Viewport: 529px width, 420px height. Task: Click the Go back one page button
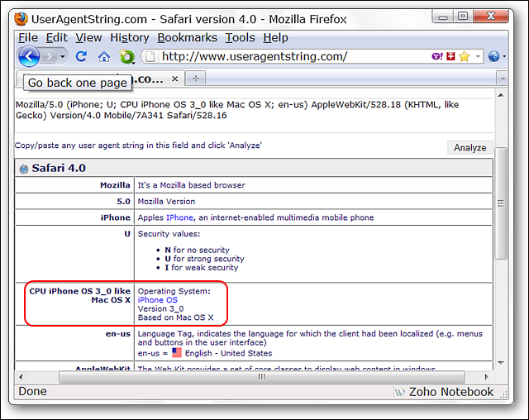click(x=29, y=56)
